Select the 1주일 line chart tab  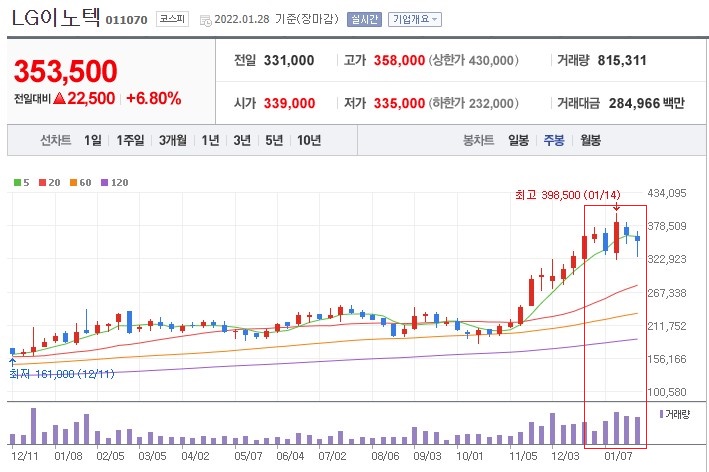(130, 140)
